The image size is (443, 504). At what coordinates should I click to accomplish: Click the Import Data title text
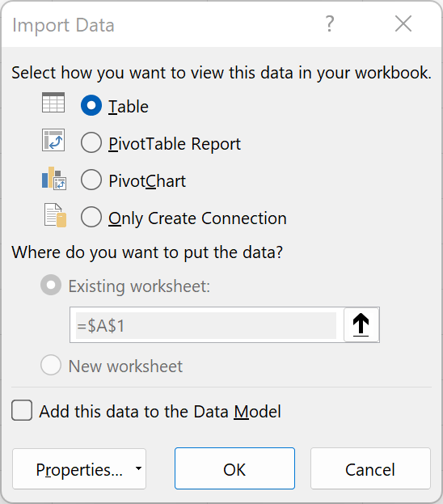tap(63, 25)
